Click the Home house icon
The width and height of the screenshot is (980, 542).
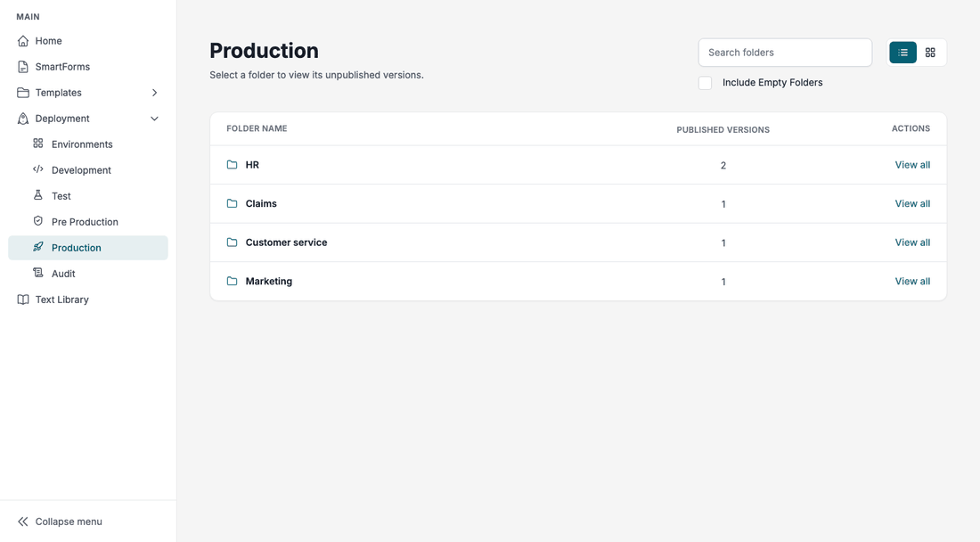[x=23, y=41]
